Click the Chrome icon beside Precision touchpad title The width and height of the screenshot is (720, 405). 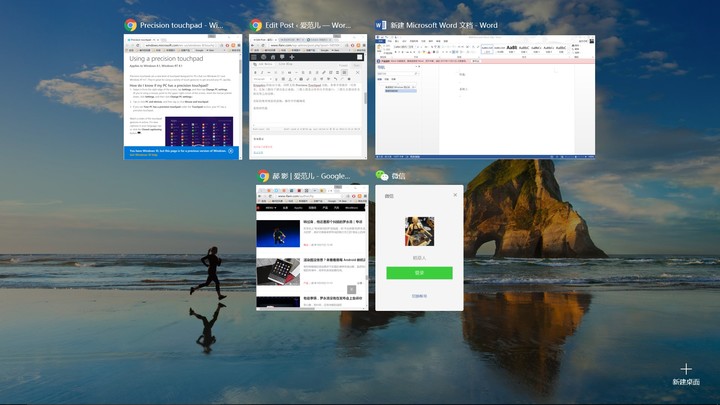[x=130, y=25]
